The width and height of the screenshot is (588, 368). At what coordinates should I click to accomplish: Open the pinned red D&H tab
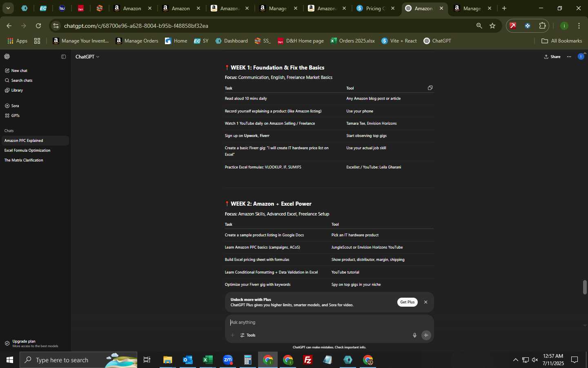pyautogui.click(x=81, y=8)
